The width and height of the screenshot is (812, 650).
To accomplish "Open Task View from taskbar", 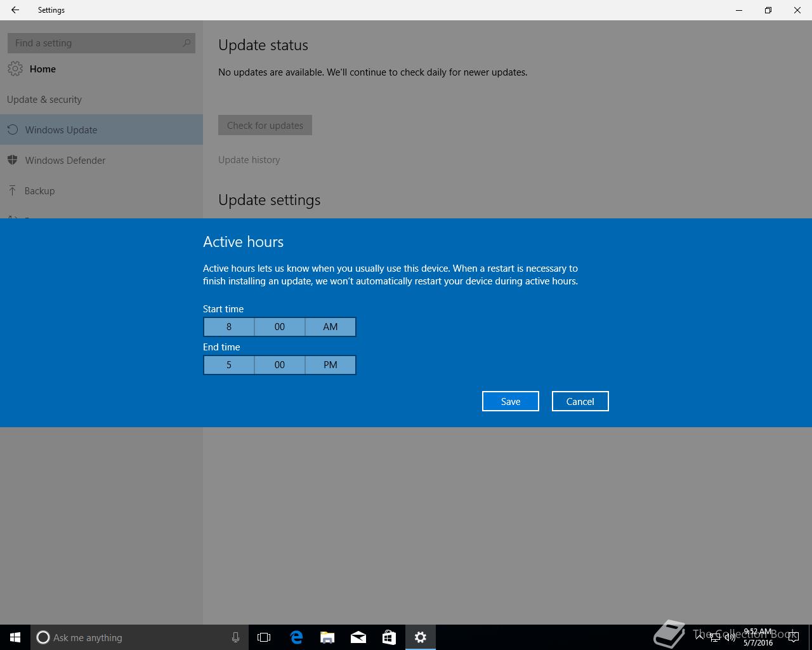I will click(x=264, y=637).
